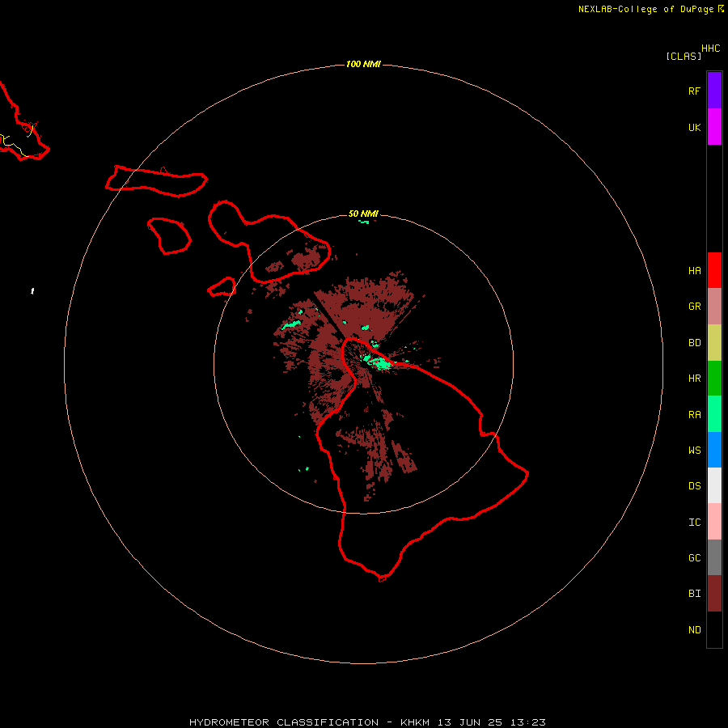Click the HA legend label
This screenshot has height=728, width=728.
(694, 271)
